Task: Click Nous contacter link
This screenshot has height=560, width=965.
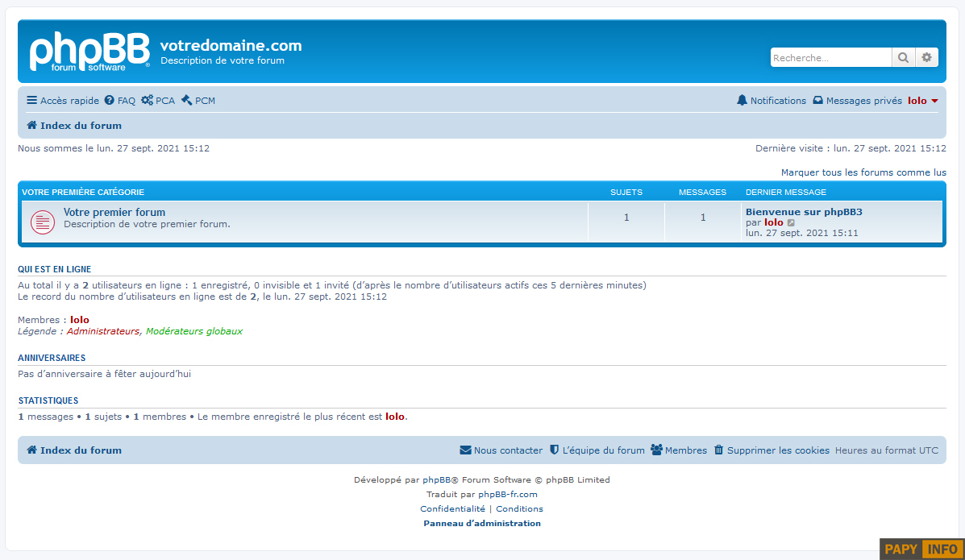Action: tap(508, 450)
